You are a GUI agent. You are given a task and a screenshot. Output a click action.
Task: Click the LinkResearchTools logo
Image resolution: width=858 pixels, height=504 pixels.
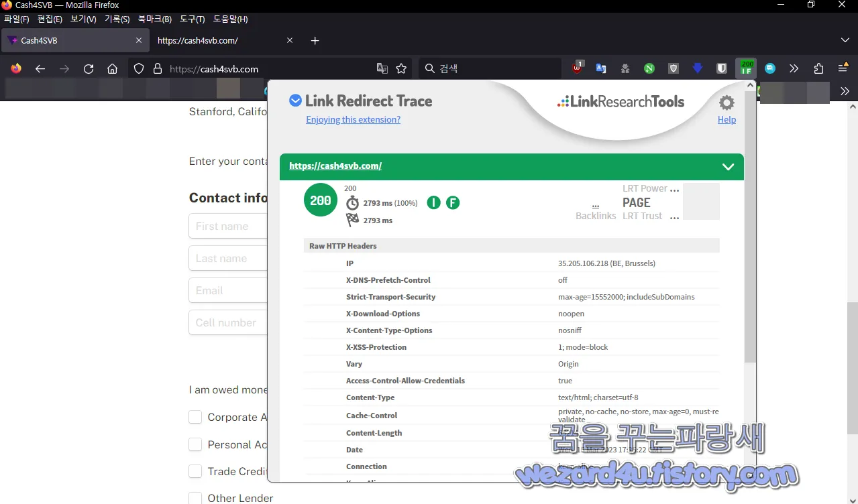[x=621, y=102]
